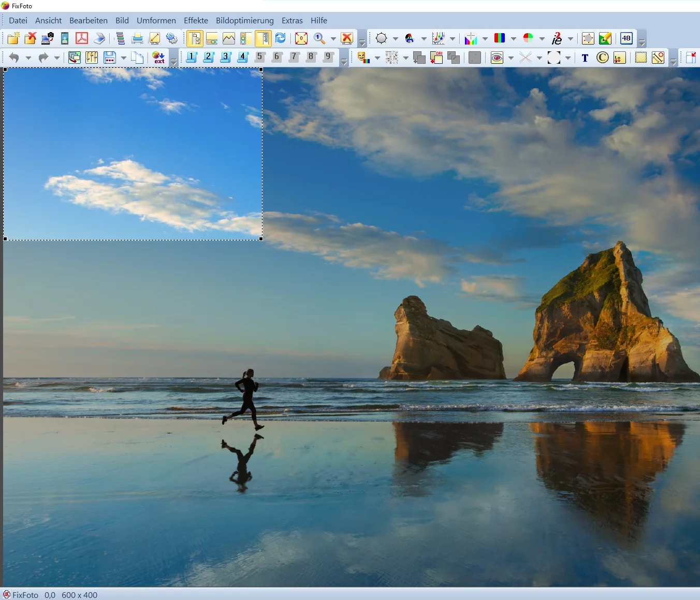Click the batch list icon
Viewport: 700px width, 600px height.
click(120, 38)
